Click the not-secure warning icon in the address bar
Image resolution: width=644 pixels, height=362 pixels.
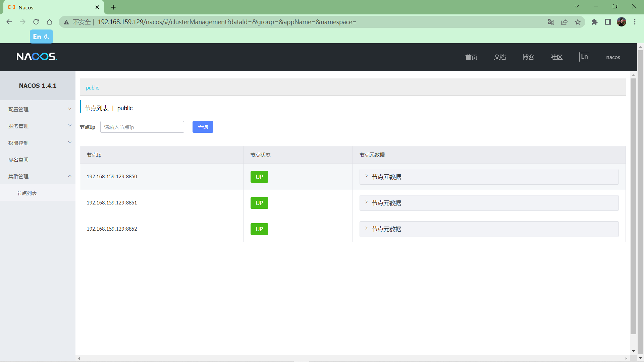[66, 22]
